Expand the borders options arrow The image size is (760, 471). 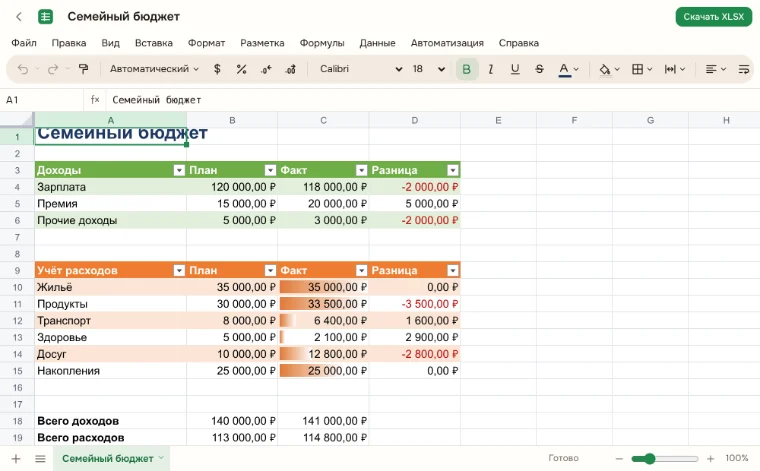coord(650,69)
